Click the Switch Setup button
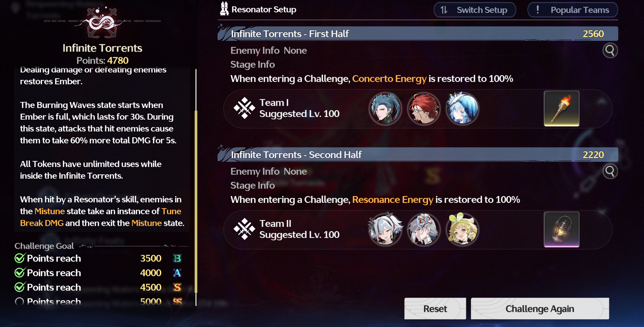 475,10
